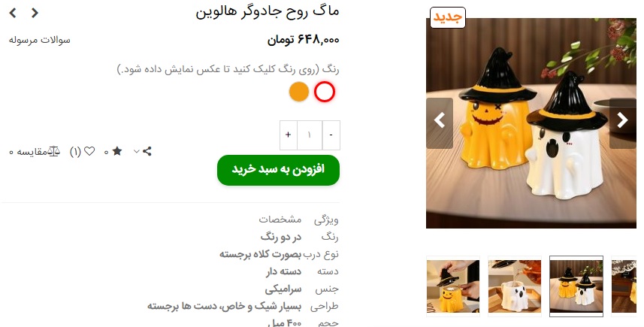Add product to wishlist via heart icon
Viewport: 644px width, 327px height.
click(x=89, y=151)
